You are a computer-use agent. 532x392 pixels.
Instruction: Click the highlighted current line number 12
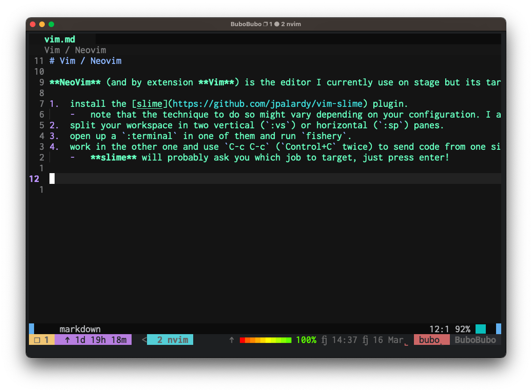coord(34,179)
